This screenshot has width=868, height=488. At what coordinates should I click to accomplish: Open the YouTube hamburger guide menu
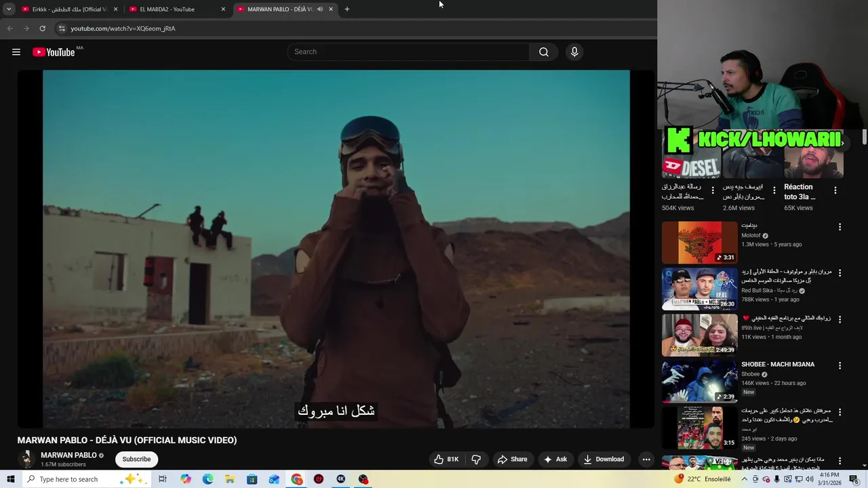16,52
